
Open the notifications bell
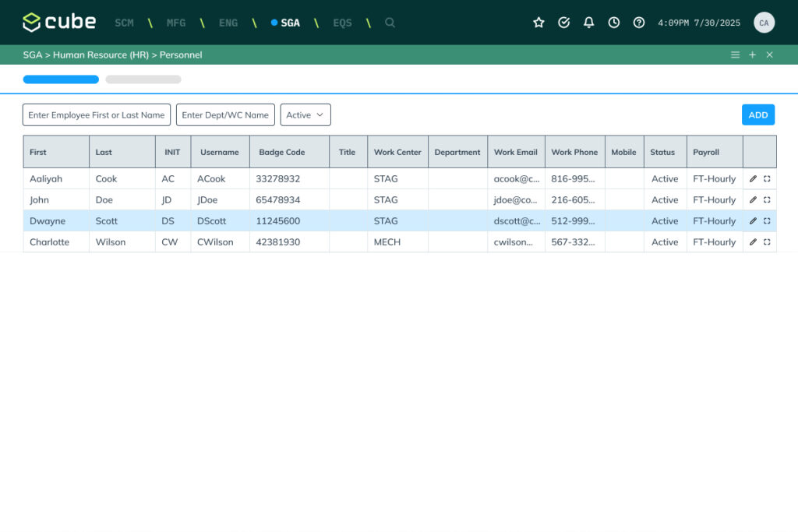click(x=589, y=23)
